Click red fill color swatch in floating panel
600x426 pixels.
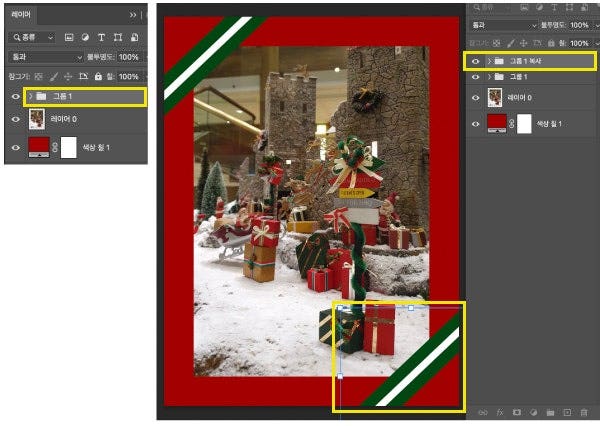39,147
